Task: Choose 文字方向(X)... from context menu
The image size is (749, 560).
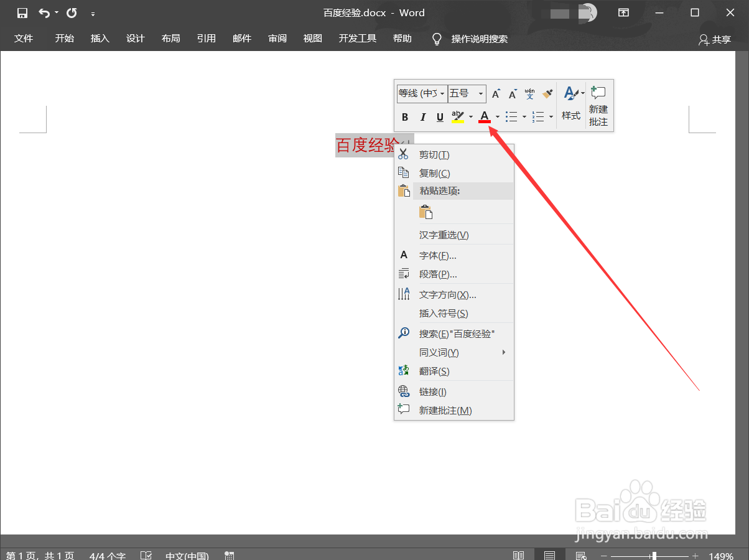Action: click(454, 294)
